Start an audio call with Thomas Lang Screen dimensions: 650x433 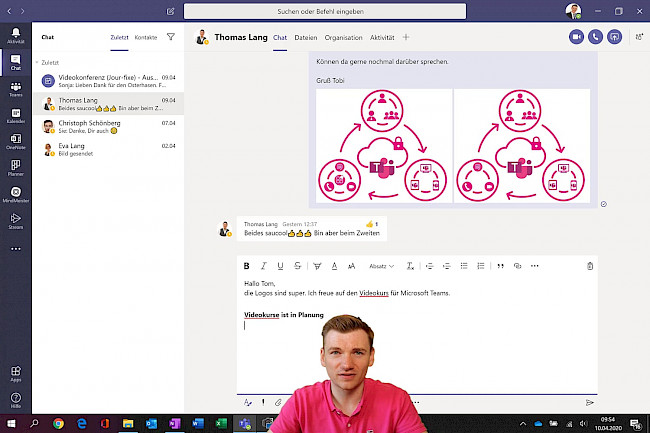pyautogui.click(x=596, y=37)
